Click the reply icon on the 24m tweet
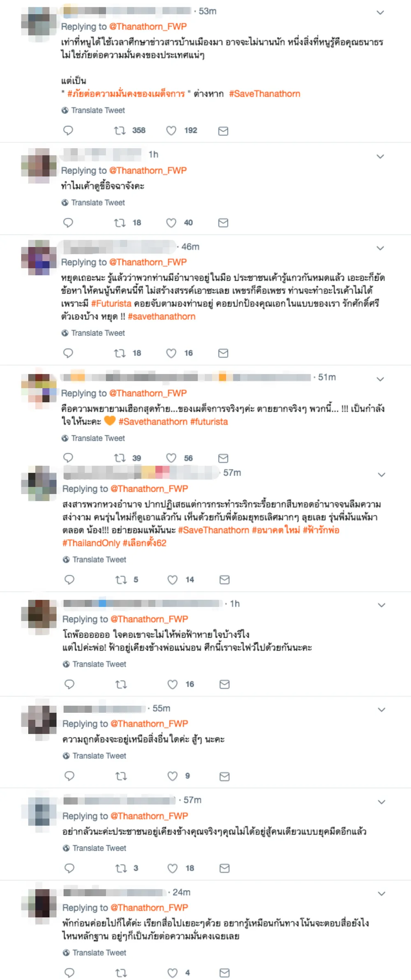 click(x=69, y=973)
